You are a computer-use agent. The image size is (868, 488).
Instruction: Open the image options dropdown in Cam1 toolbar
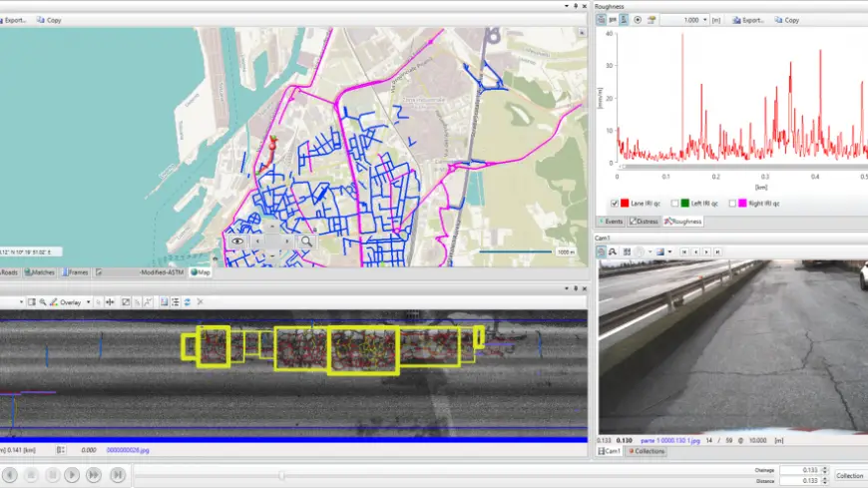[x=669, y=252]
